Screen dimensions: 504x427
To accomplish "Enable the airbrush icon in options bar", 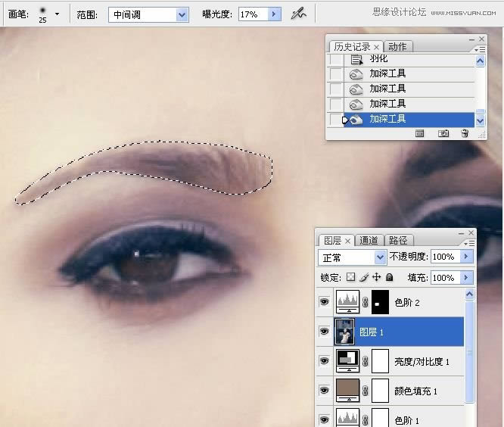I will pos(298,14).
